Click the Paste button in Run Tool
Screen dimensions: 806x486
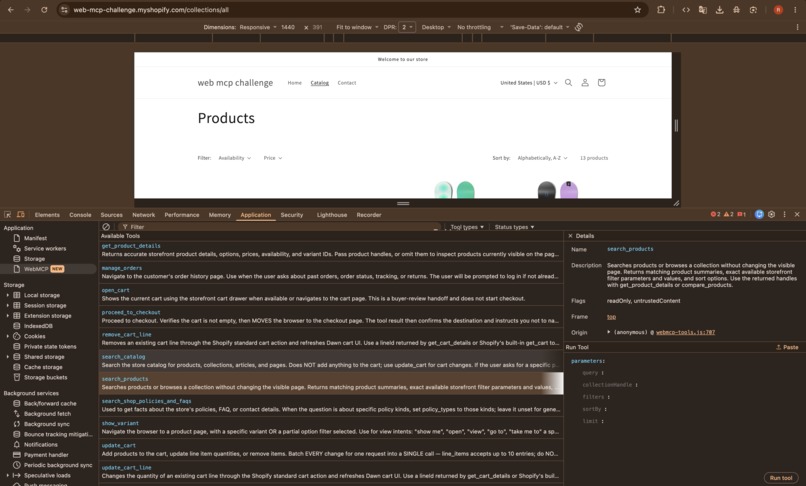click(787, 347)
